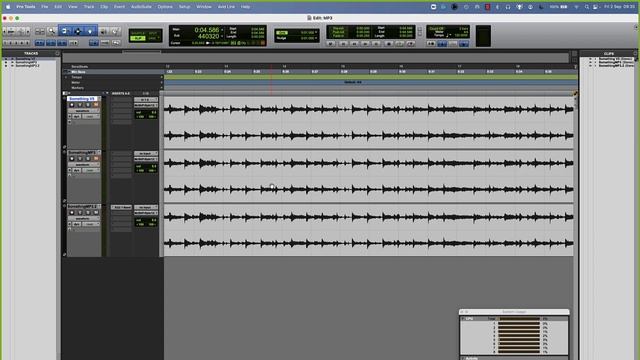
Task: Select the Something V5 track name
Action: coord(82,99)
